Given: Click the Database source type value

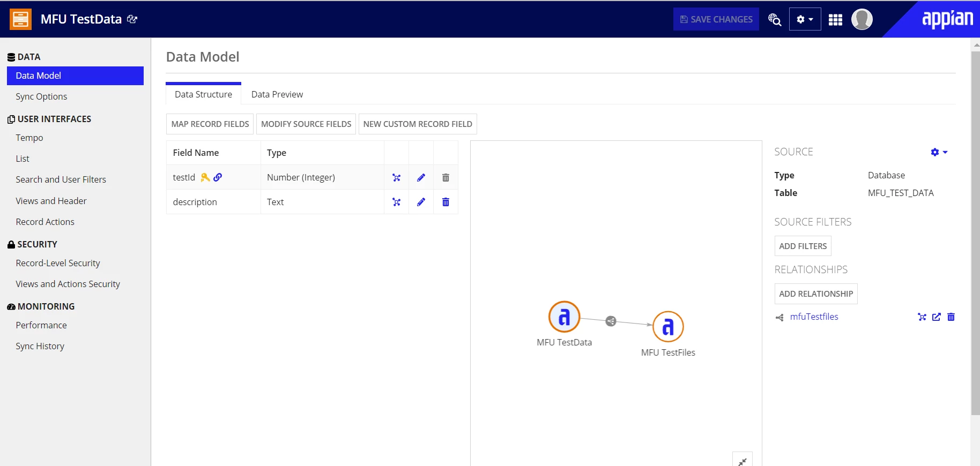Looking at the screenshot, I should 886,175.
